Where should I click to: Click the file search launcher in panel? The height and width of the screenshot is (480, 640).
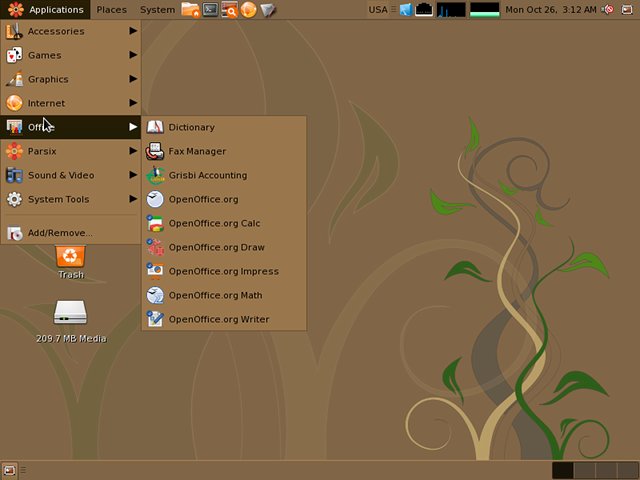coord(229,9)
